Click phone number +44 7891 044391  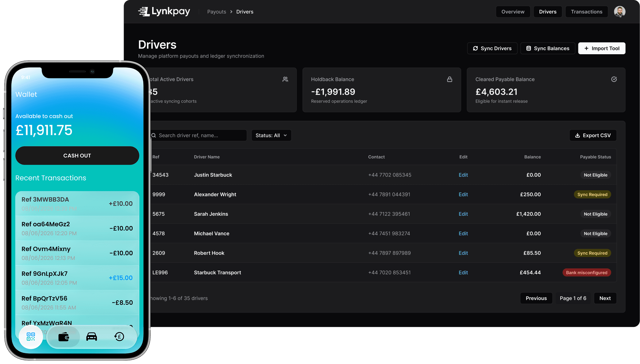click(x=389, y=195)
